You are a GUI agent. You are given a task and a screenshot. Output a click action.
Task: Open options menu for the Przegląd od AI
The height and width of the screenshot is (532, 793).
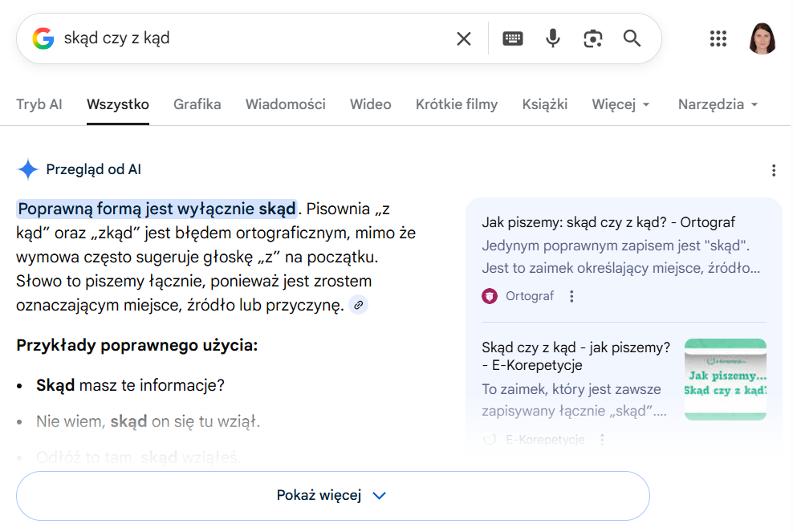(774, 169)
